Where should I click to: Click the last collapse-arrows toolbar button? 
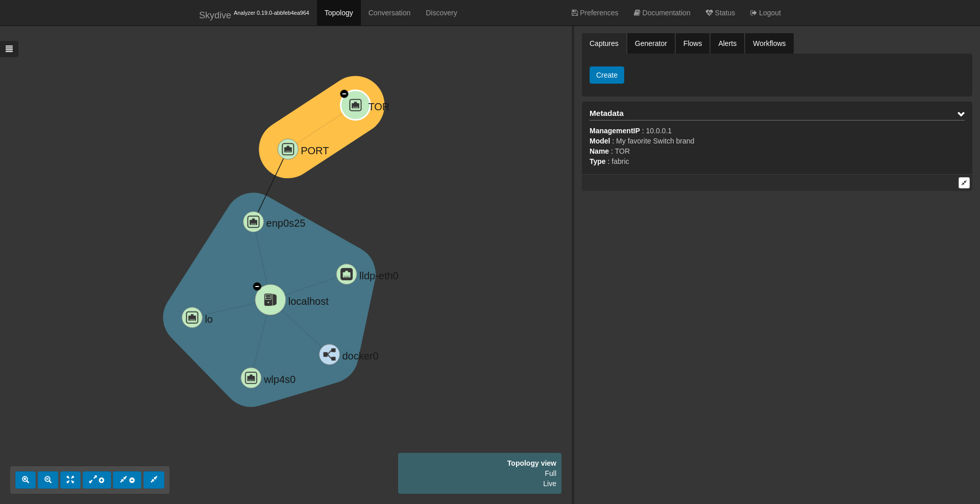click(154, 480)
